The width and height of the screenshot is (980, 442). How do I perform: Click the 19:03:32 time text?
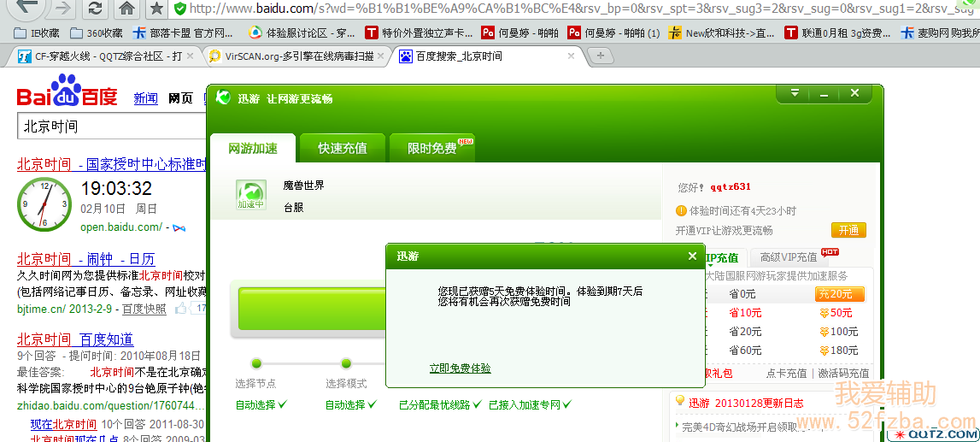[116, 188]
